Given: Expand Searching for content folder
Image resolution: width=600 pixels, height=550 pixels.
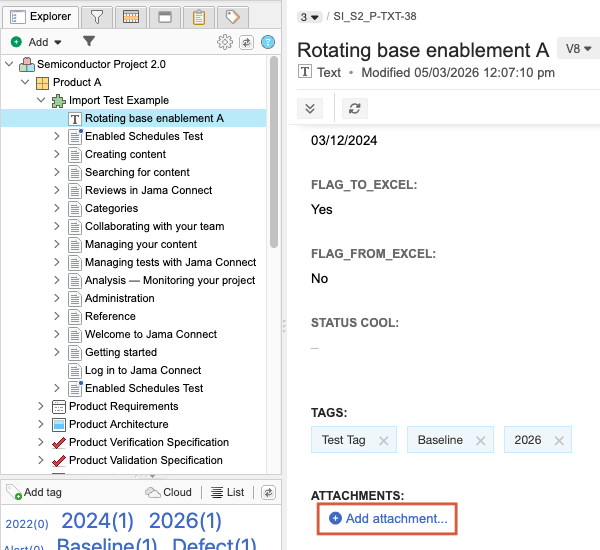Looking at the screenshot, I should 57,172.
